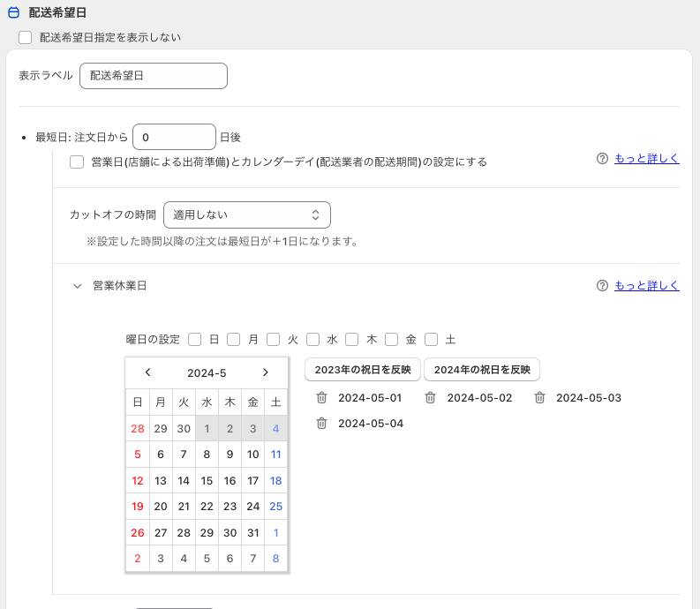
Task: Check the 月 (Monday) weekday box
Action: [234, 339]
